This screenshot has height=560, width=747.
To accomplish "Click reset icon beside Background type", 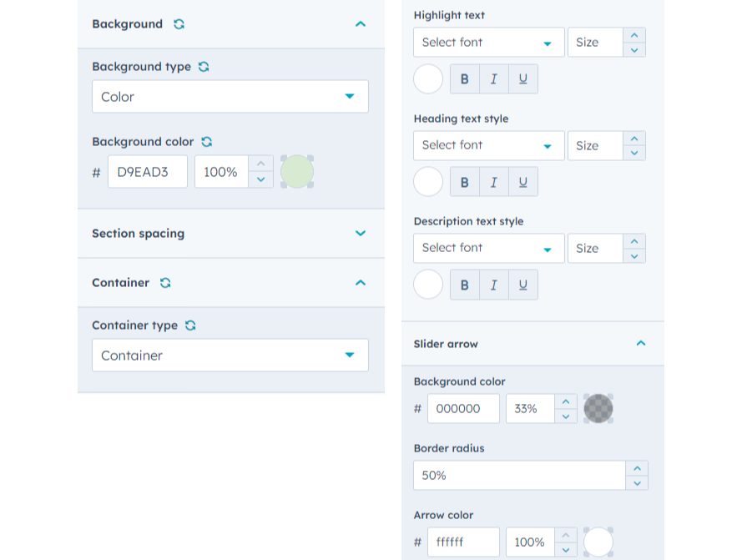I will pos(204,67).
